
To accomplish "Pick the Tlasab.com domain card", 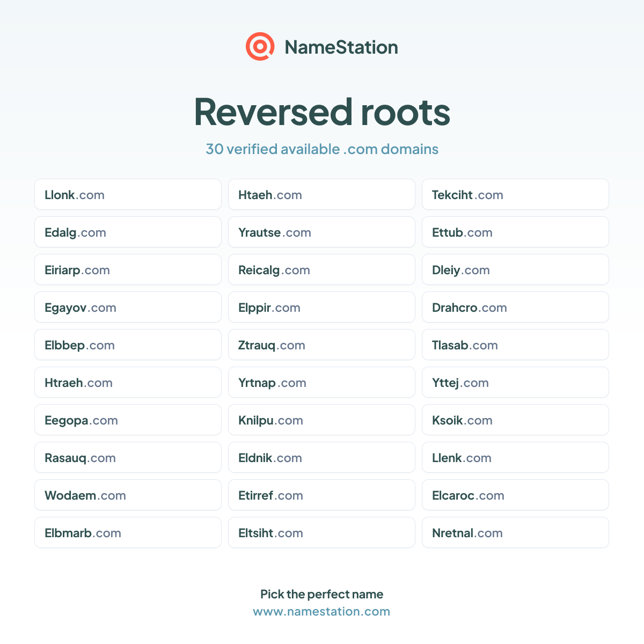I will 515,345.
